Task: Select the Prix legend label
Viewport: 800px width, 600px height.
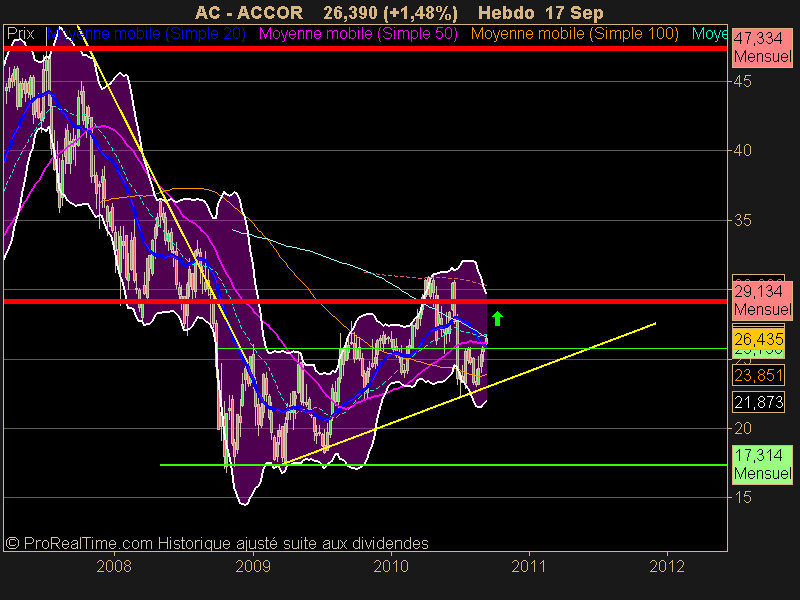Action: click(20, 34)
